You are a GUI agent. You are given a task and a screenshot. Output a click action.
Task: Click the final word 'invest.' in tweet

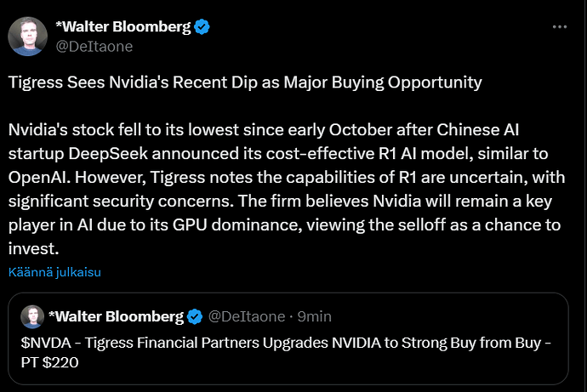click(34, 249)
